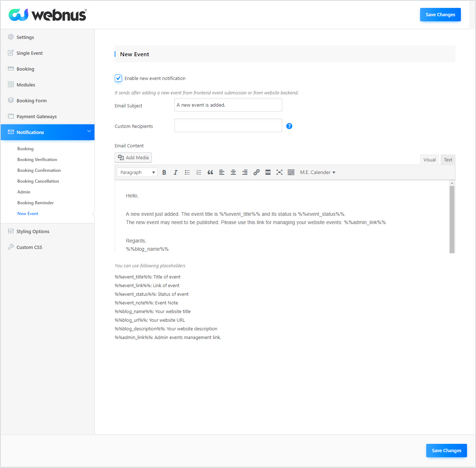Open the M.E. Calender dropdown
The width and height of the screenshot is (476, 468).
tap(318, 173)
